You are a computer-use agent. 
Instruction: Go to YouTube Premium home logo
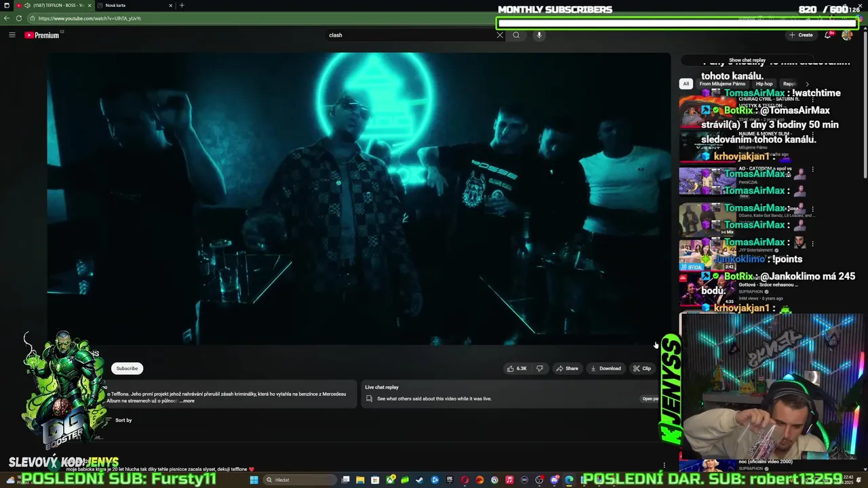(x=43, y=35)
